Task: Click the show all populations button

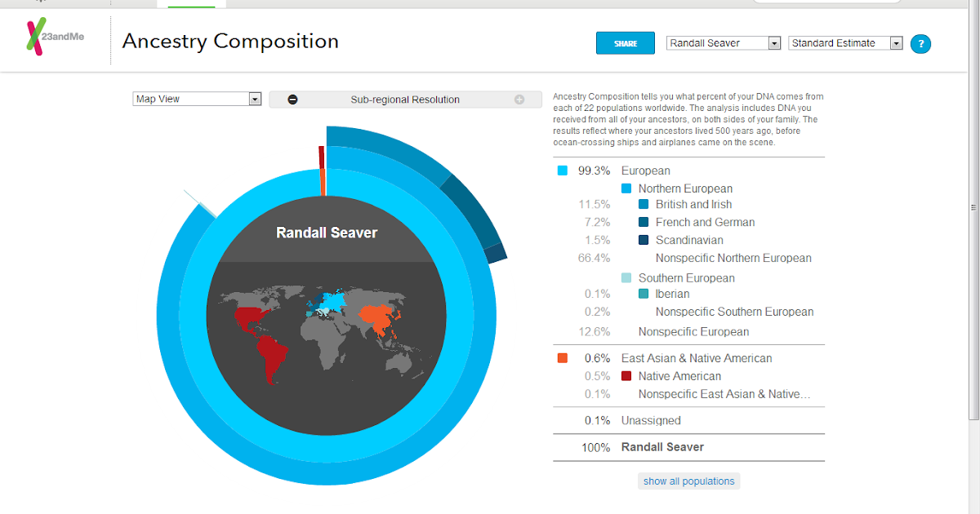Action: 688,481
